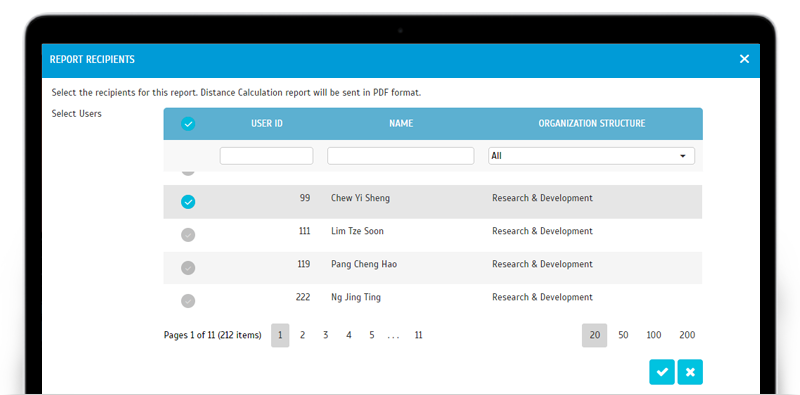The height and width of the screenshot is (395, 800).
Task: Check recipient Pang Cheng Hao
Action: [188, 268]
